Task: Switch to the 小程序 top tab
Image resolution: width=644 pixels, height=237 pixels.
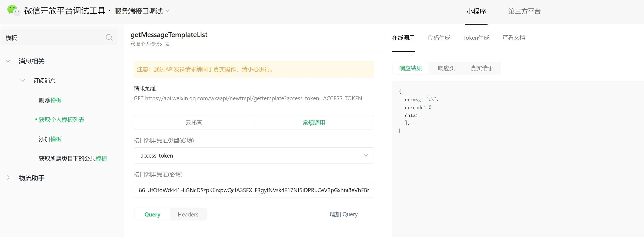Action: click(476, 11)
